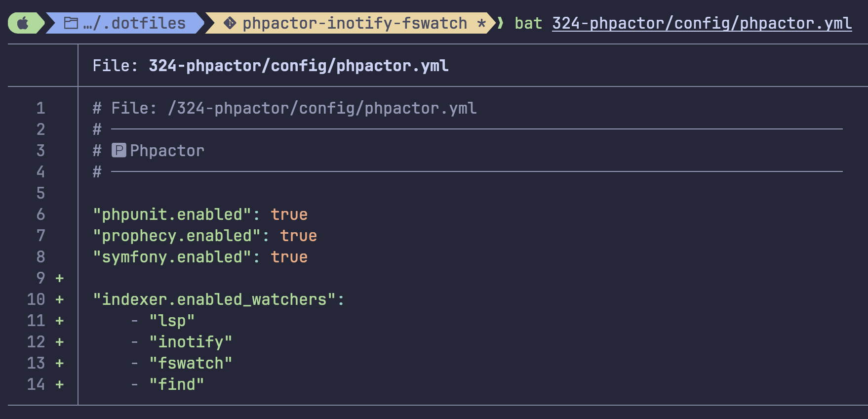Click the Phpactor 'P' badge icon
Image resolution: width=868 pixels, height=419 pixels.
[119, 150]
